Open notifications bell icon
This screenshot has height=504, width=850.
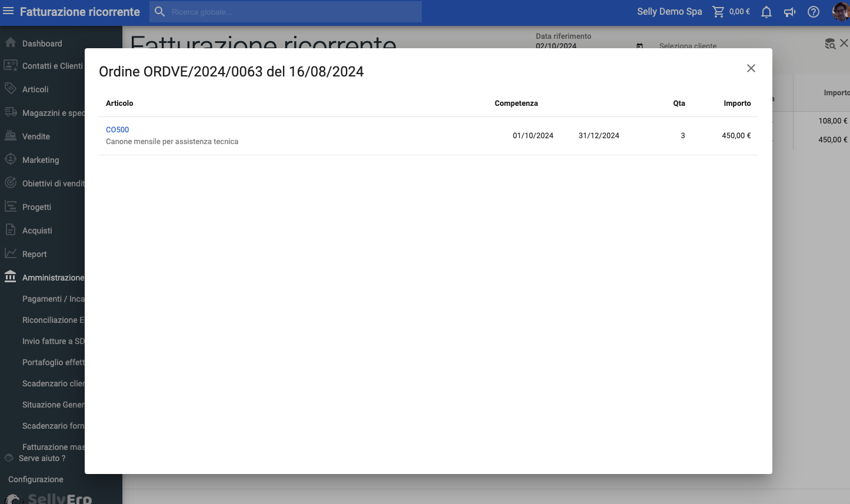pyautogui.click(x=766, y=12)
